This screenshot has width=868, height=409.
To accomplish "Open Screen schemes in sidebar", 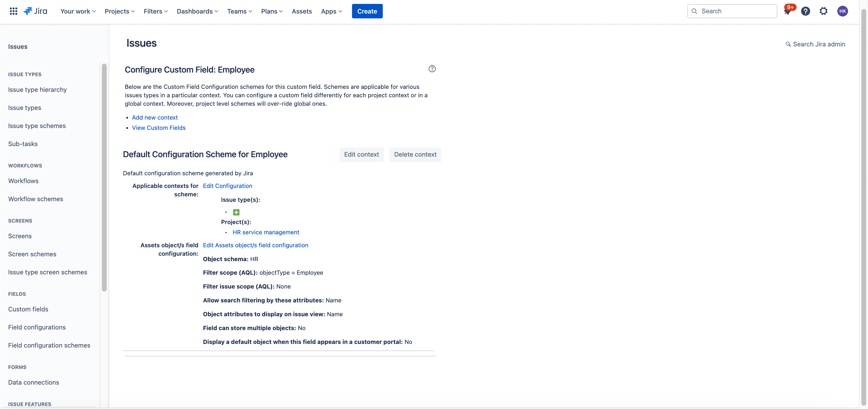I will coord(32,254).
